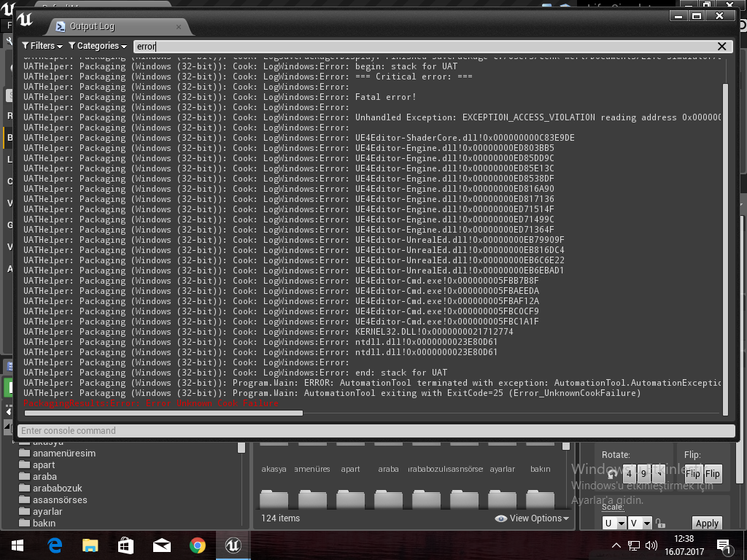Click Unreal Engine icon on taskbar
This screenshot has width=747, height=560.
(x=233, y=545)
